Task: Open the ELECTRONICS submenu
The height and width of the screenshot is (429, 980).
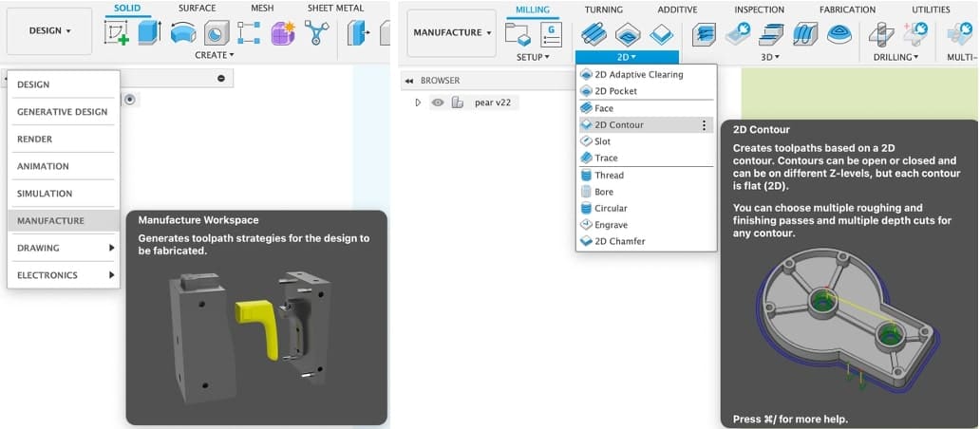Action: pyautogui.click(x=63, y=274)
